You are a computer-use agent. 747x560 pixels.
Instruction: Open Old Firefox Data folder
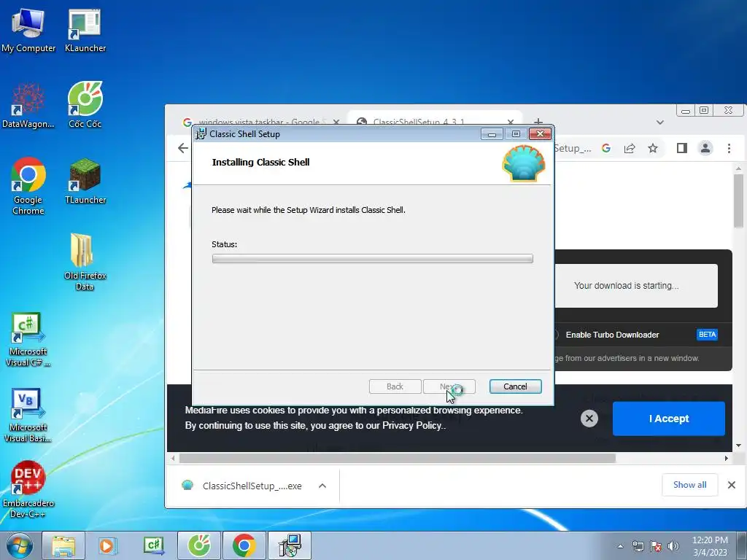(85, 262)
